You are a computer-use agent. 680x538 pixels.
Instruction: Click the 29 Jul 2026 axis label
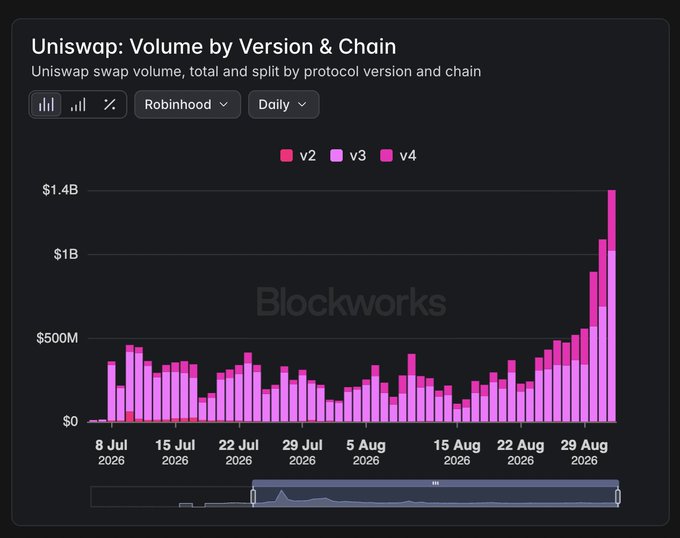point(302,453)
